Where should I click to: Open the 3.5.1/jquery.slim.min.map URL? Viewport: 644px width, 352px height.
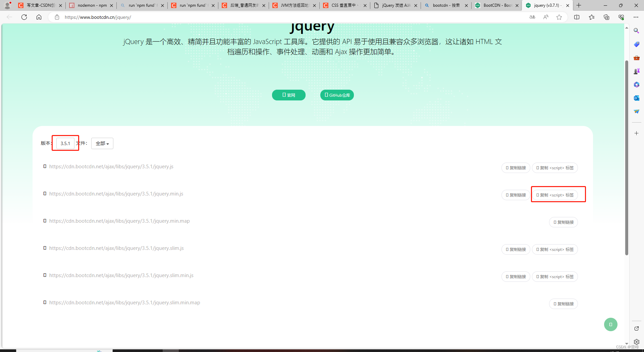click(125, 303)
